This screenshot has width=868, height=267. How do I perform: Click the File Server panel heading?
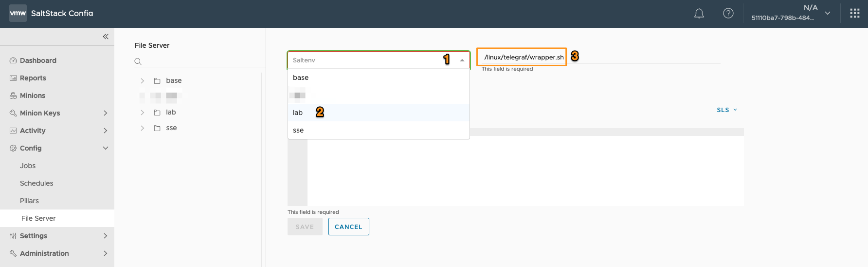(152, 45)
